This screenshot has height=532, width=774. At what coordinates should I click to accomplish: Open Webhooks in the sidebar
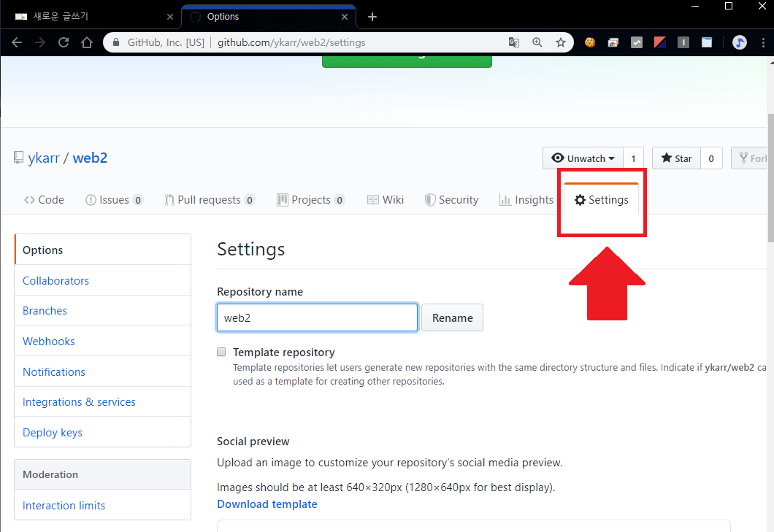[103, 341]
